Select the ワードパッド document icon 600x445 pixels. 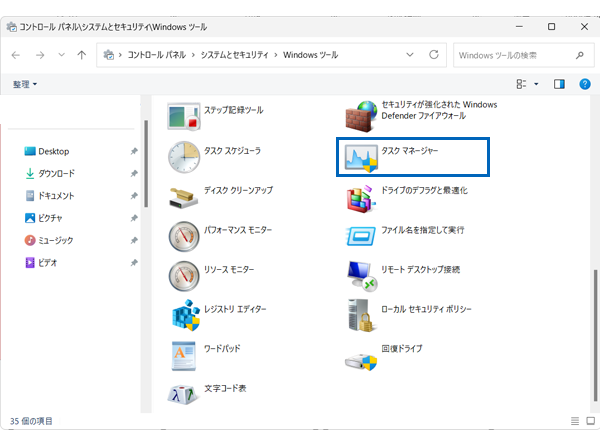(x=183, y=356)
